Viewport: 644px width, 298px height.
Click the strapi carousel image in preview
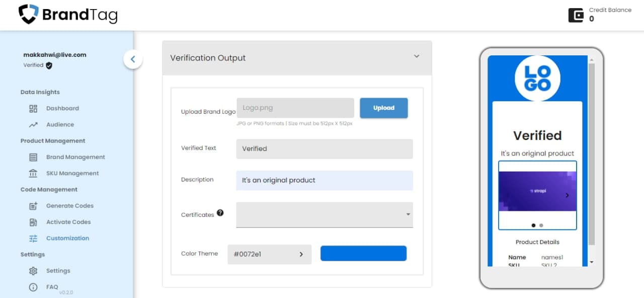(x=537, y=191)
